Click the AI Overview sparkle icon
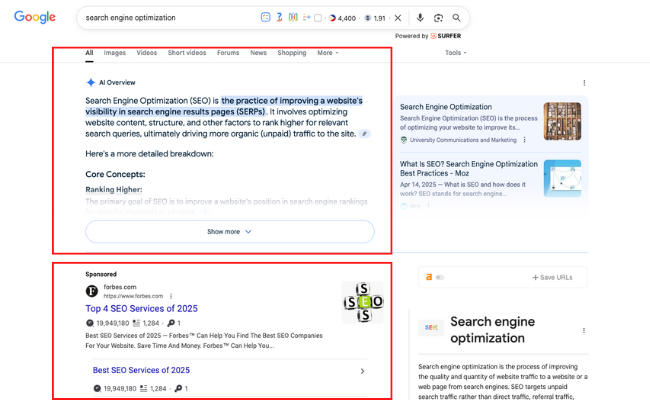The width and height of the screenshot is (650, 400). coord(90,82)
